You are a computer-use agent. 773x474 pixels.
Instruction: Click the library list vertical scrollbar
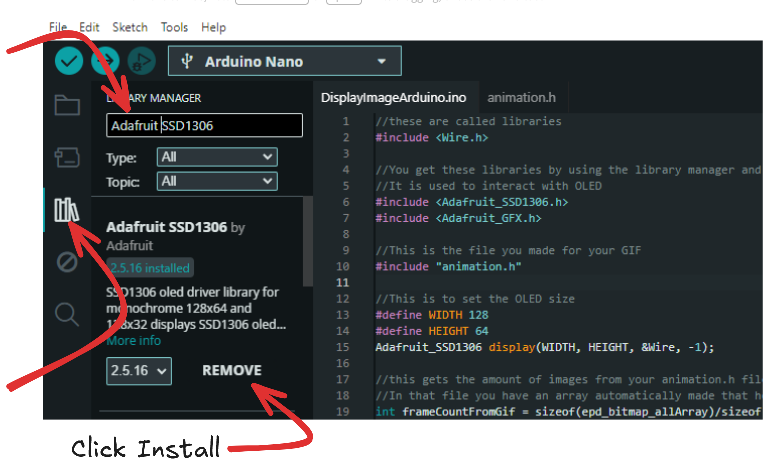point(307,260)
